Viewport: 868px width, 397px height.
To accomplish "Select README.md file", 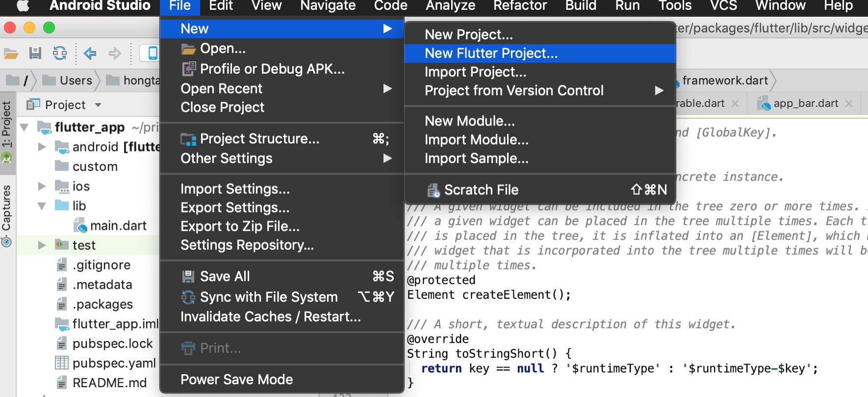I will click(x=109, y=383).
